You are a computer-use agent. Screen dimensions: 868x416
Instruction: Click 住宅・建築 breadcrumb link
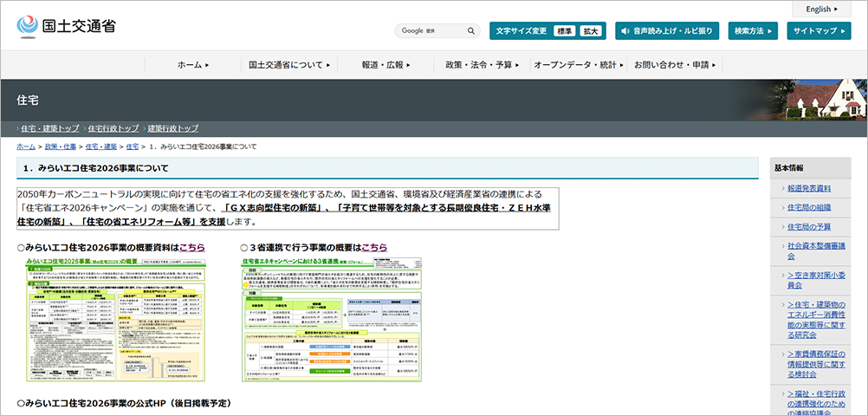[x=101, y=146]
